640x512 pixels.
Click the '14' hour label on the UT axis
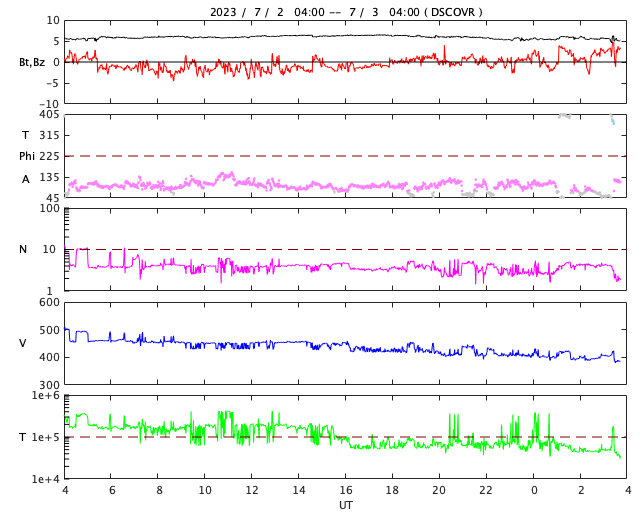299,490
